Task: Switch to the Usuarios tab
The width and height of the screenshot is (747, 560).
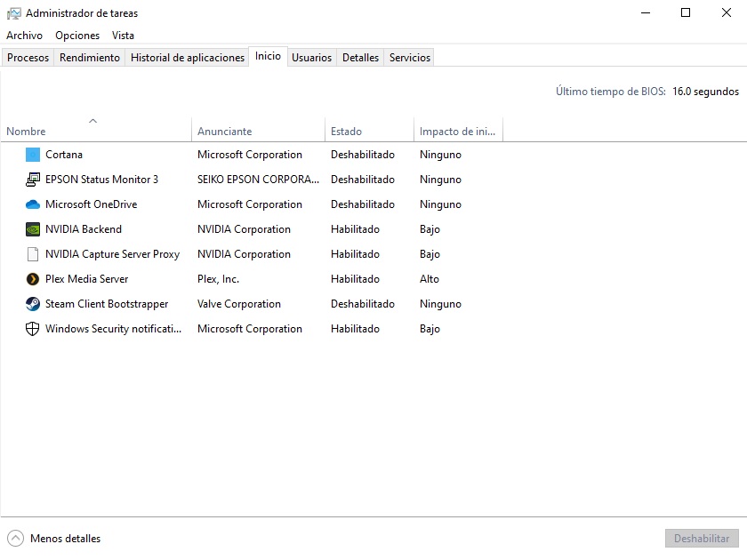Action: tap(311, 58)
